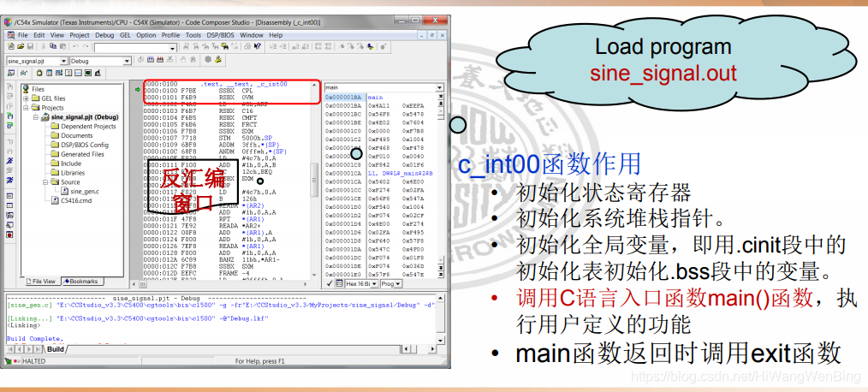Expand the GEL files tree node
Image resolution: width=868 pixels, height=392 pixels.
(26, 98)
